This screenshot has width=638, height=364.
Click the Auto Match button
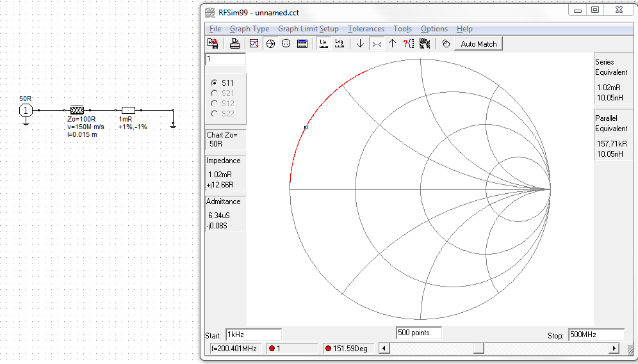(x=478, y=44)
